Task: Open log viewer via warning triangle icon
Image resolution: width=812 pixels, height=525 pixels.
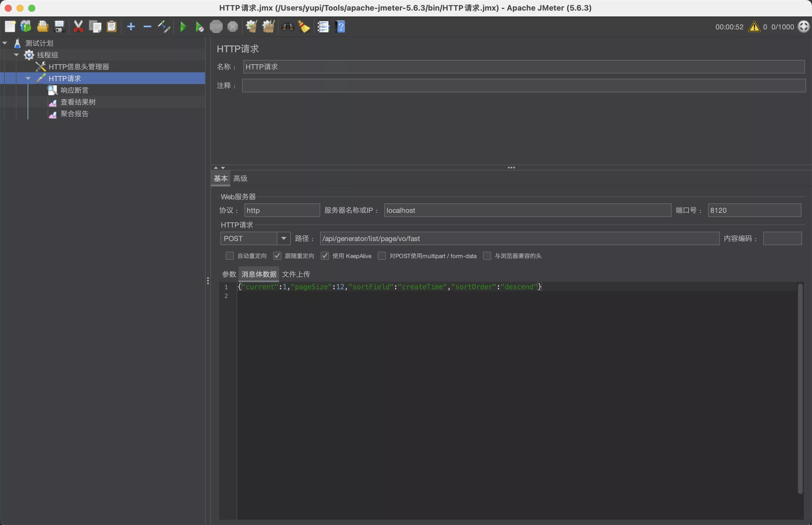Action: click(754, 26)
